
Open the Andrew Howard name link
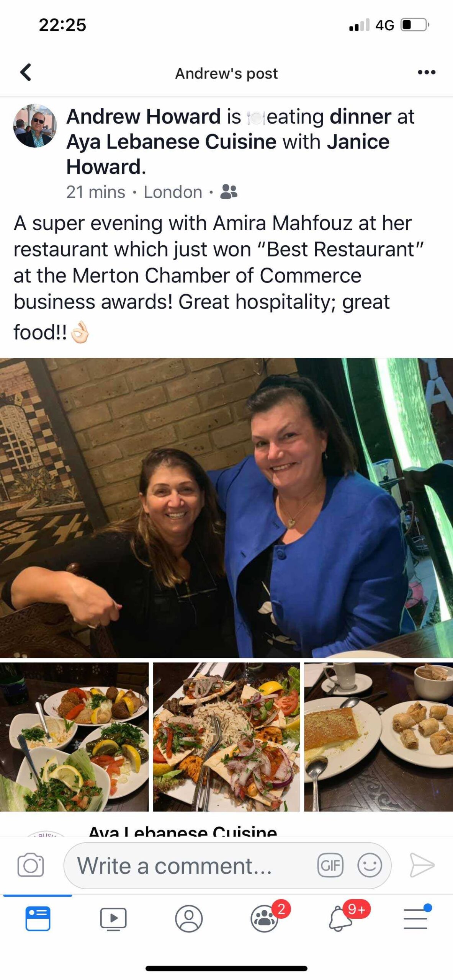144,116
